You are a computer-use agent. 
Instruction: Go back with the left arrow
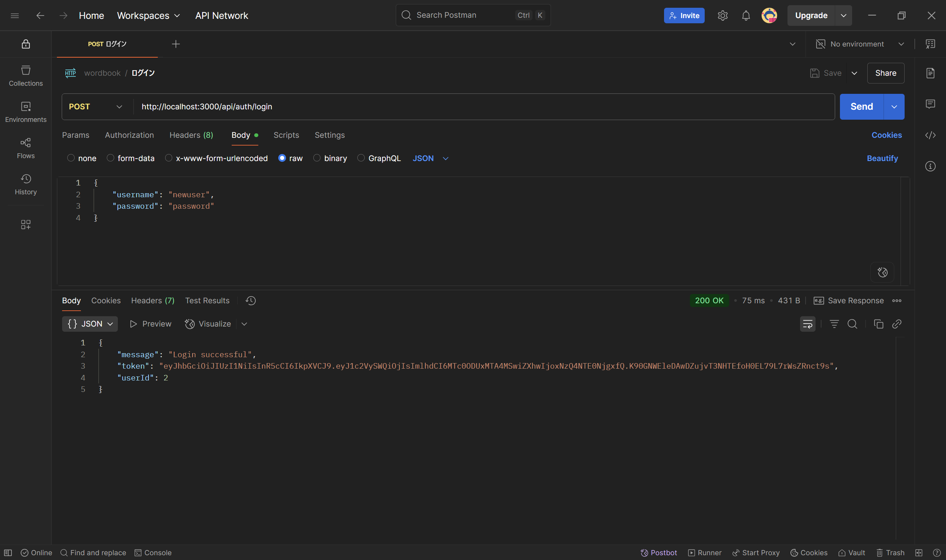tap(40, 16)
